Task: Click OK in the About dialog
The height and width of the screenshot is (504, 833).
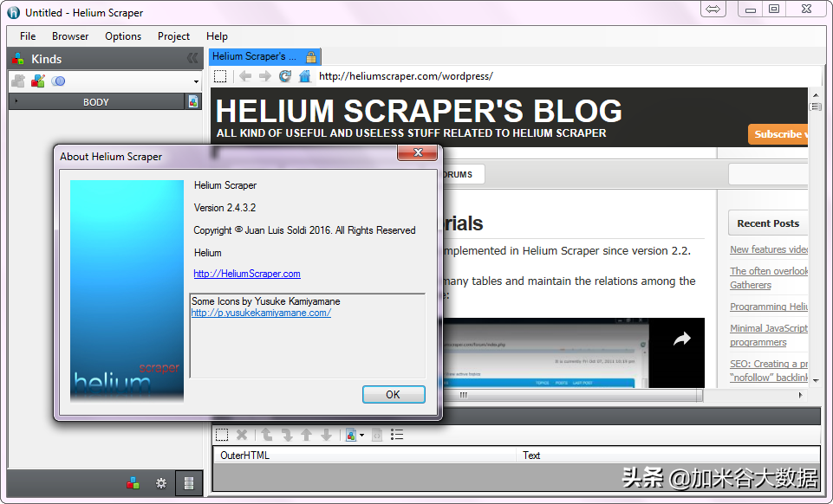Action: [x=394, y=394]
